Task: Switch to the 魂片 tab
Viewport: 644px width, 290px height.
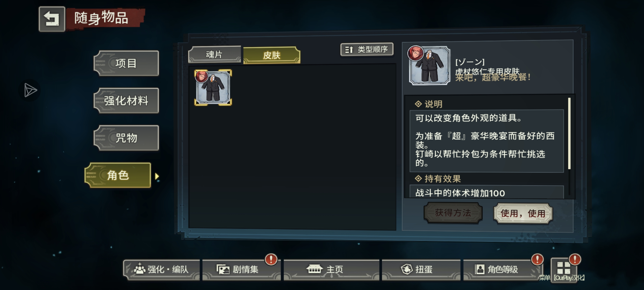Action: (214, 54)
